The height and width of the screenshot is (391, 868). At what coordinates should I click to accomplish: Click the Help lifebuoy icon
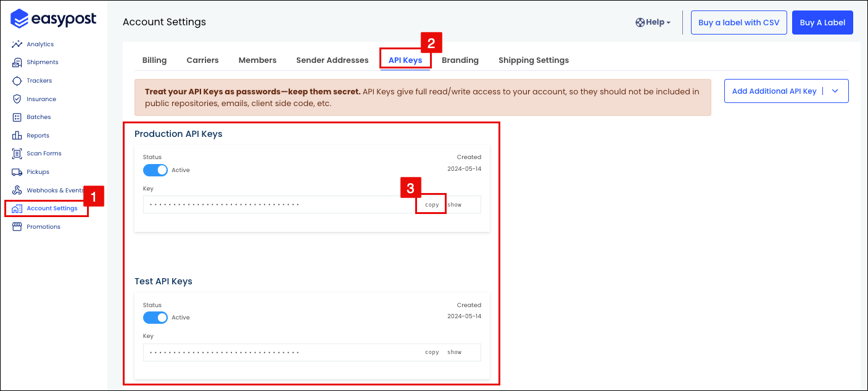coord(640,22)
